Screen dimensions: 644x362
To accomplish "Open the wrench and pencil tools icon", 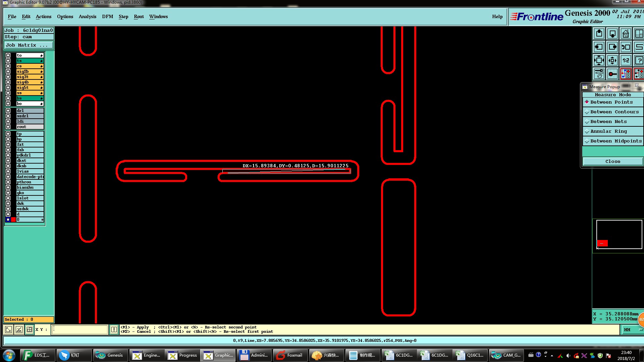I will [x=599, y=74].
